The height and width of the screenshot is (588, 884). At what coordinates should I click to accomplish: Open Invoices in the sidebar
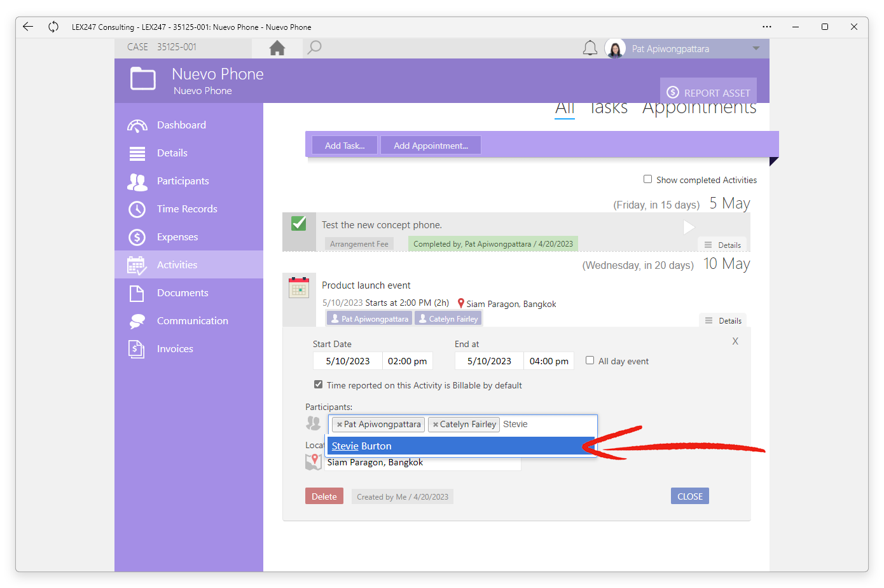coord(189,349)
